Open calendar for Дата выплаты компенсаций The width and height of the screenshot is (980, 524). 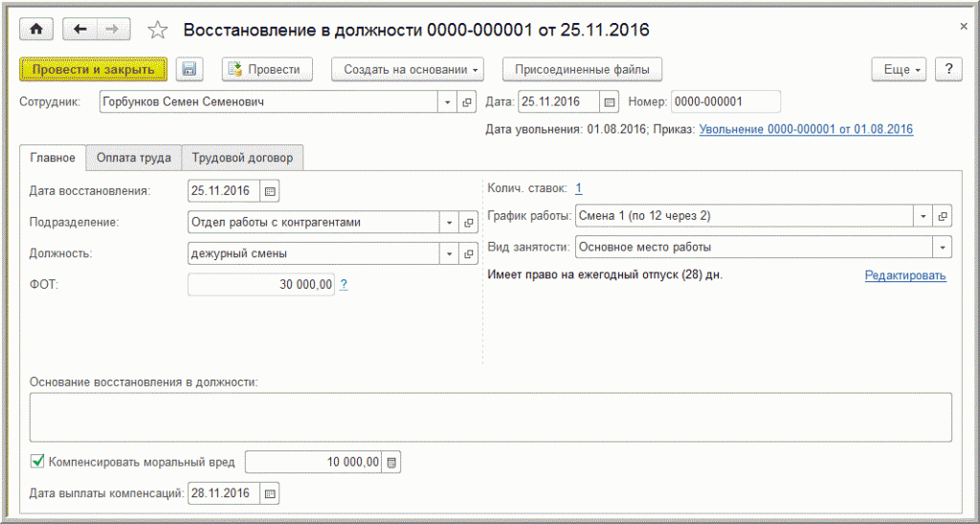coord(270,494)
